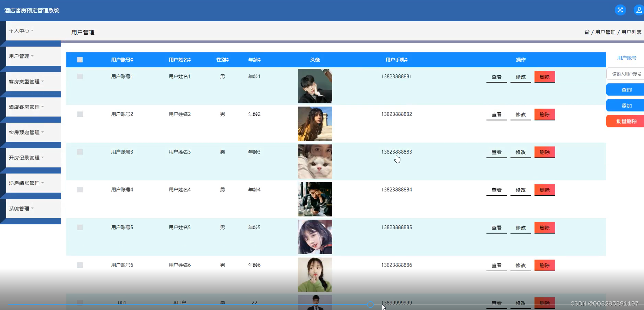Screen dimensions: 644x310
Task: Open avatar photo of 用户账号6
Action: [315, 274]
